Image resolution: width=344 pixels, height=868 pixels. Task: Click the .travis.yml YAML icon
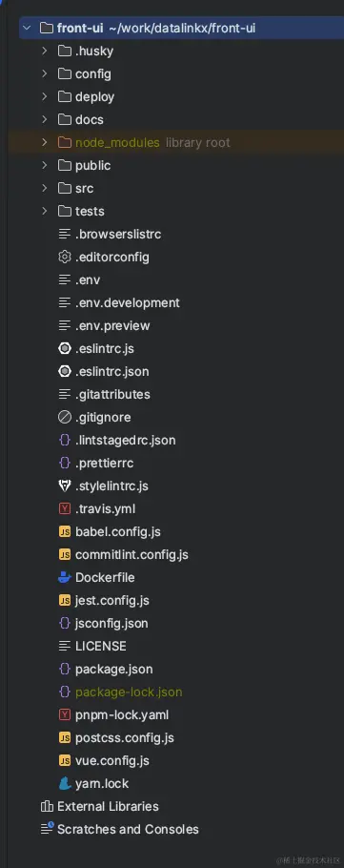65,508
